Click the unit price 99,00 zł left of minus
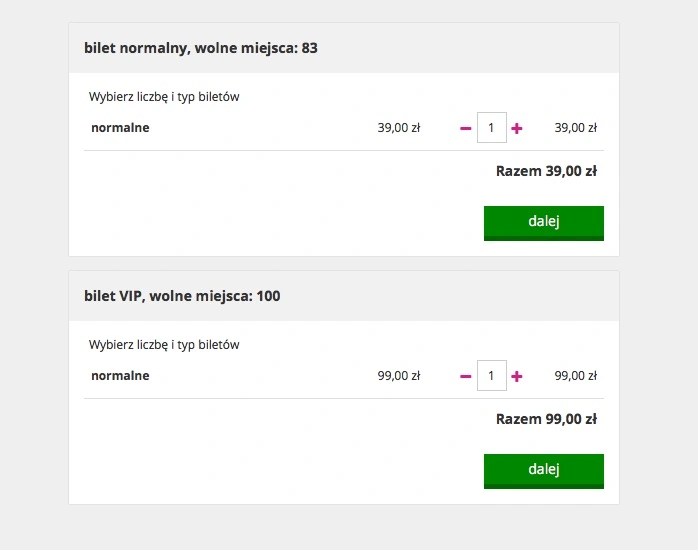Image resolution: width=698 pixels, height=550 pixels. 399,376
